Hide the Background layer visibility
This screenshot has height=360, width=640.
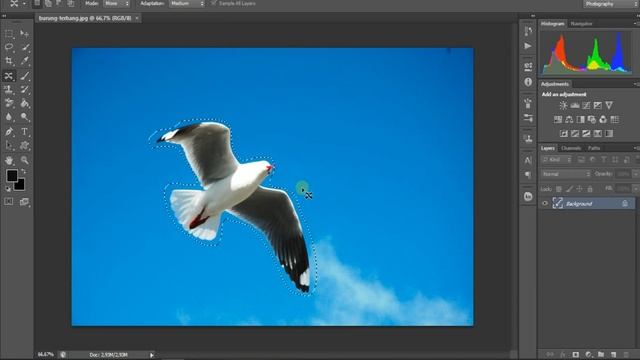coord(545,203)
